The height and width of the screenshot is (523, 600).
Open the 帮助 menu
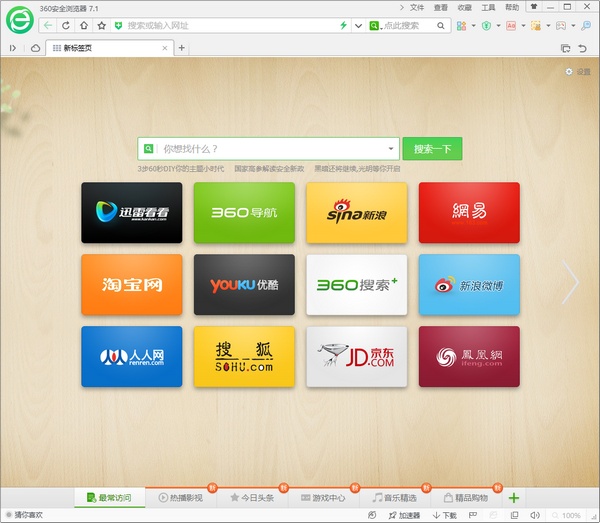(512, 7)
